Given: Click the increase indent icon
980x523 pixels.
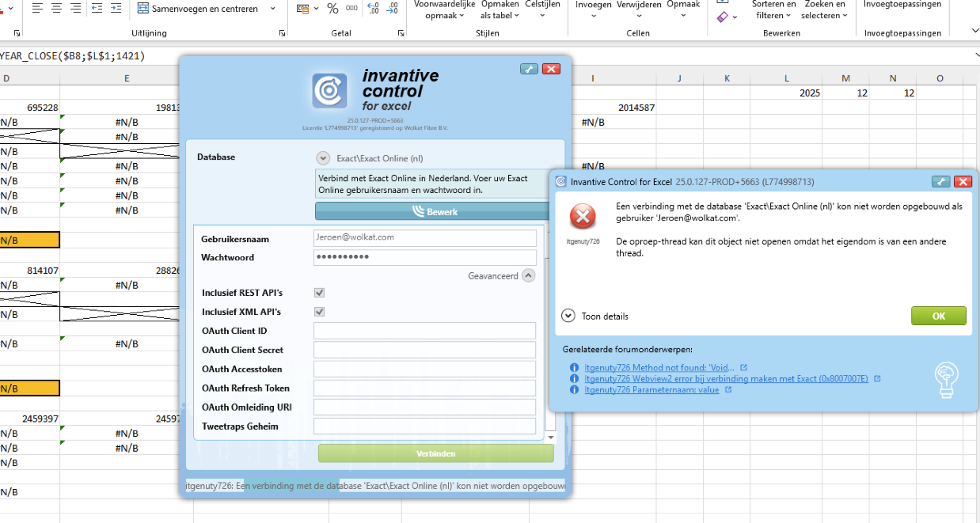Looking at the screenshot, I should [x=116, y=9].
